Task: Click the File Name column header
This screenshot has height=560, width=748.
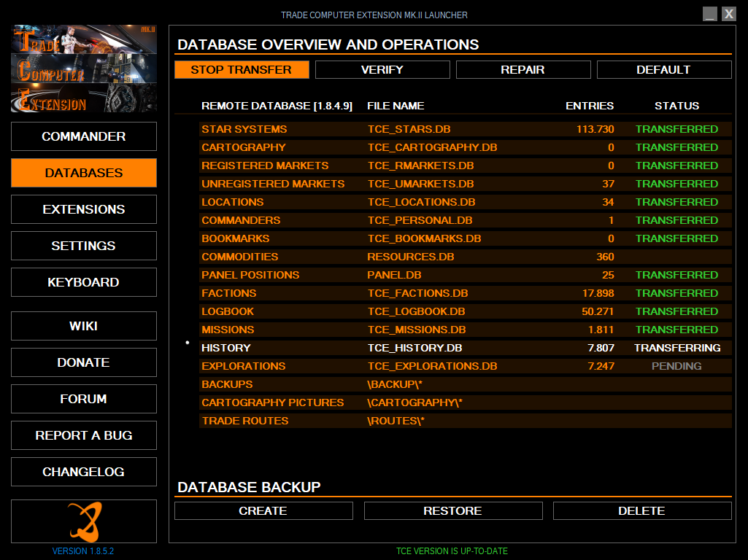Action: (396, 106)
